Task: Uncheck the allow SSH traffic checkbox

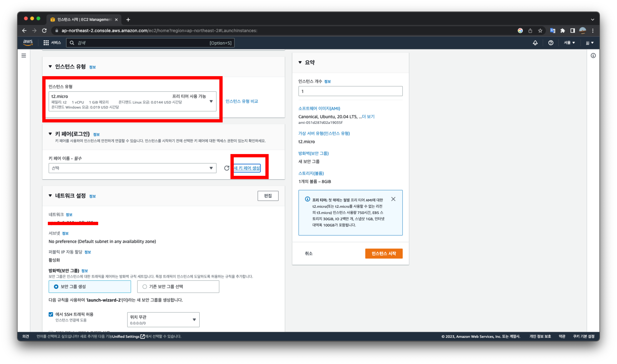Action: pos(51,314)
